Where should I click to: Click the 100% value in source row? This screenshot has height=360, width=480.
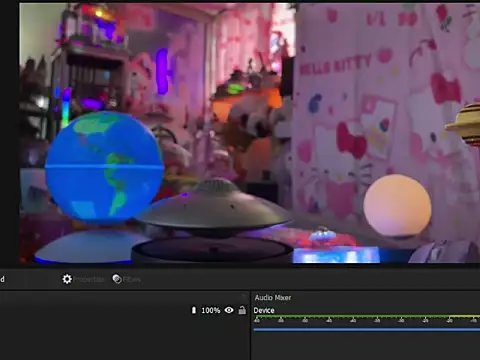(x=211, y=310)
